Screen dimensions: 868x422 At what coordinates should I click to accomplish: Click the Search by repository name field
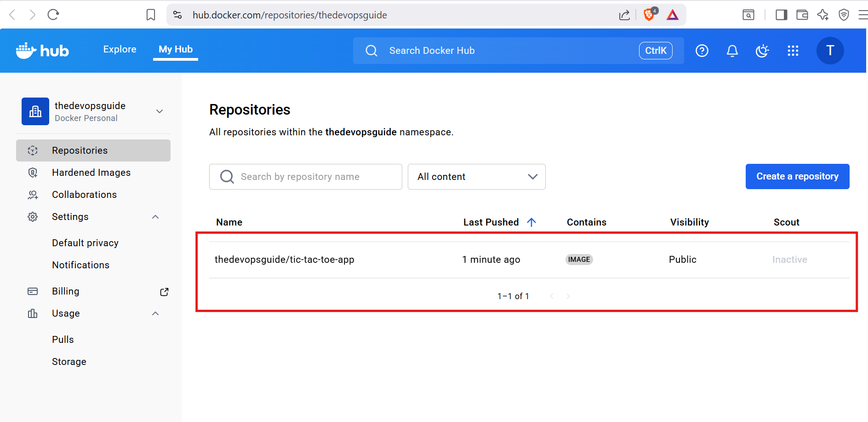305,177
